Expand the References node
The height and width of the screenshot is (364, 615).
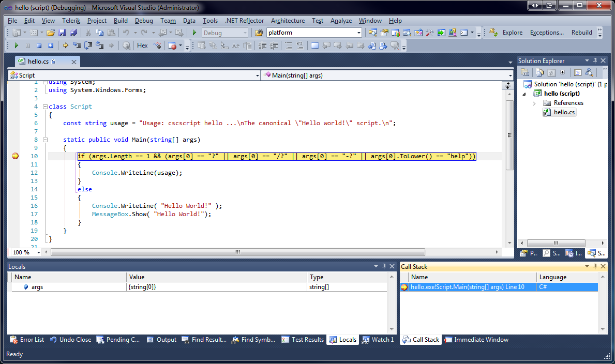point(534,103)
